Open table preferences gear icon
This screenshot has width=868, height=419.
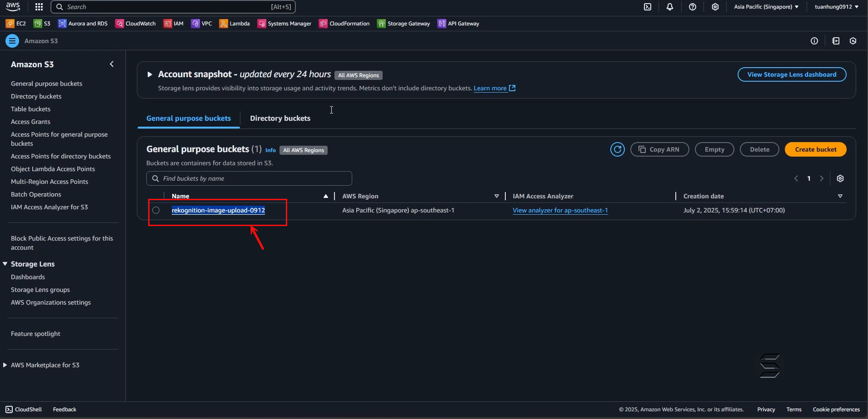840,178
